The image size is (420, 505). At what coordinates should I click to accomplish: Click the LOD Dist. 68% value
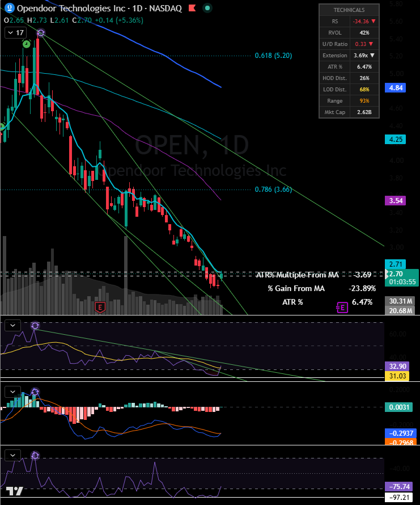tap(364, 89)
